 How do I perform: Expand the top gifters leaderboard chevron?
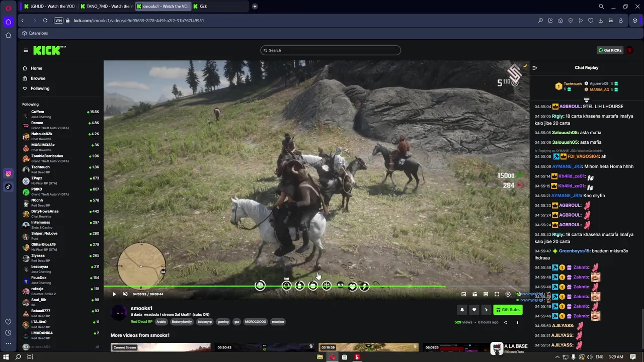click(586, 100)
